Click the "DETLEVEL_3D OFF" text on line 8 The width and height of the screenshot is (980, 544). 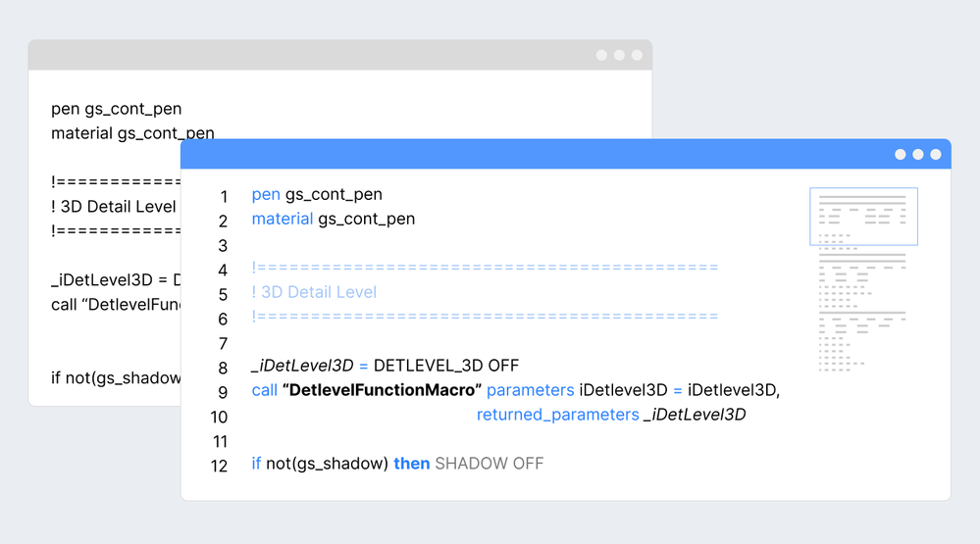[445, 366]
